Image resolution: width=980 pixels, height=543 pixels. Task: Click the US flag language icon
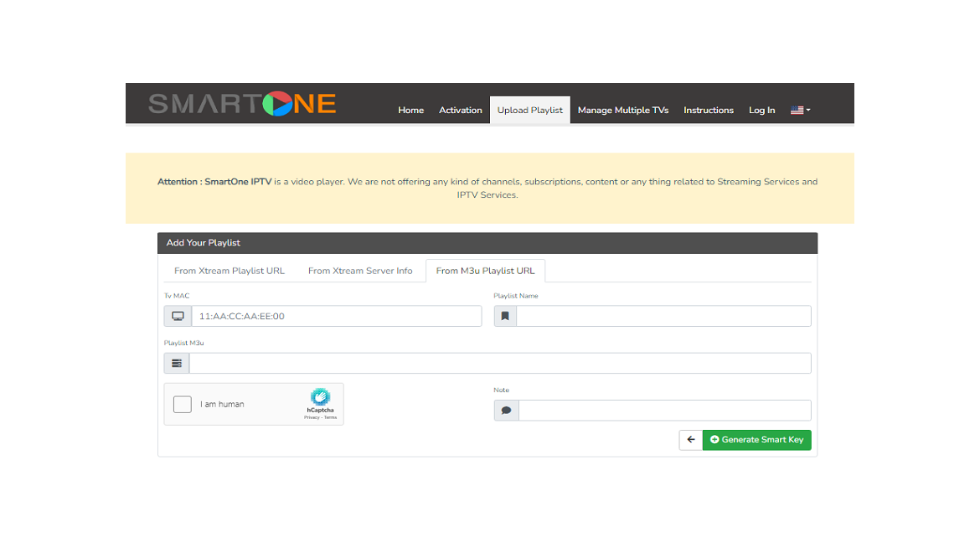tap(797, 111)
